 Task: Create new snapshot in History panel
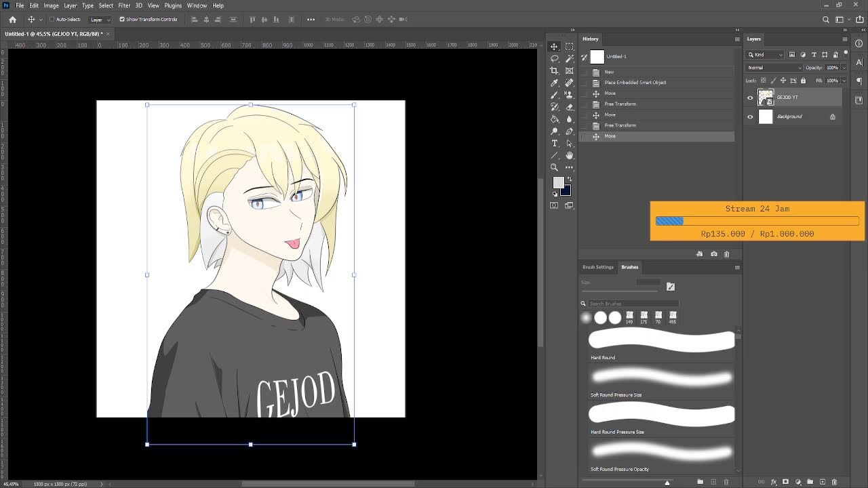(713, 254)
